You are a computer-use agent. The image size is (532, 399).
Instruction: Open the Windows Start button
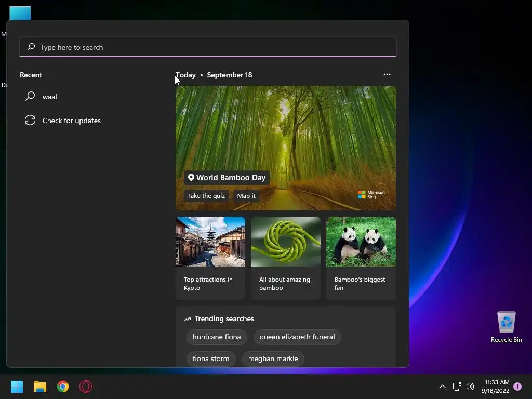(17, 387)
